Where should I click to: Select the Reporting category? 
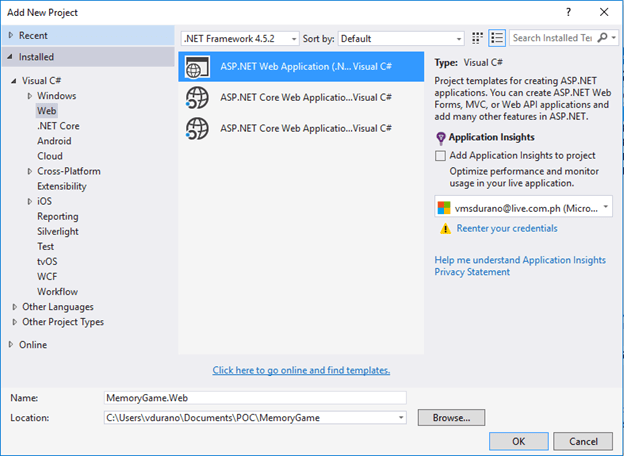click(x=58, y=216)
